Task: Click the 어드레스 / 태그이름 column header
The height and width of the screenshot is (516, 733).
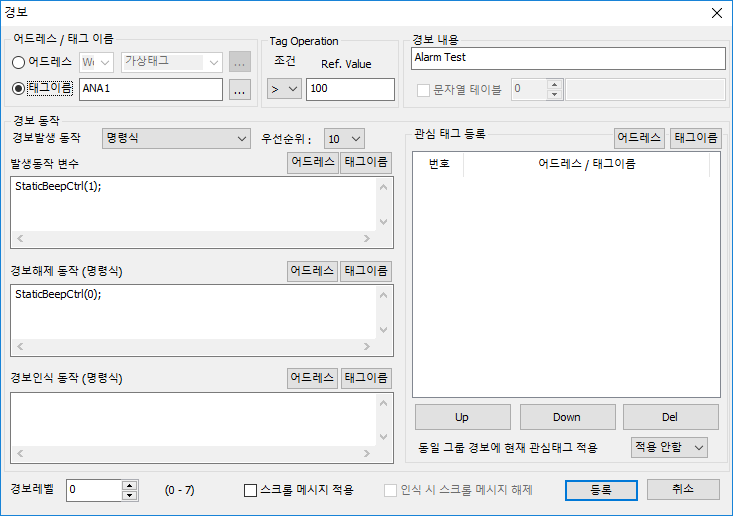Action: point(587,164)
